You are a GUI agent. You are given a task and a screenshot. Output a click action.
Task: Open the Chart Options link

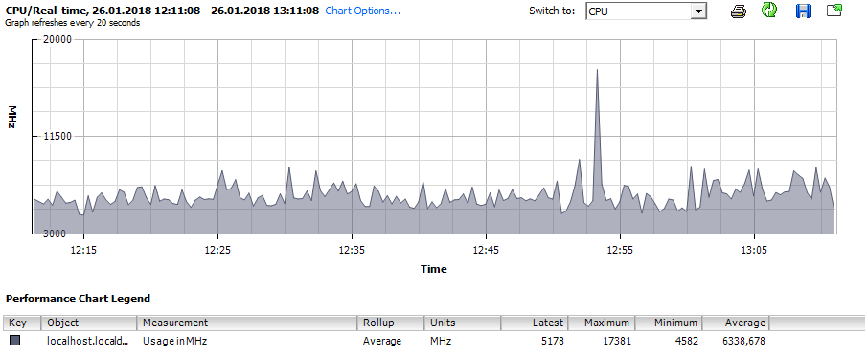coord(362,11)
